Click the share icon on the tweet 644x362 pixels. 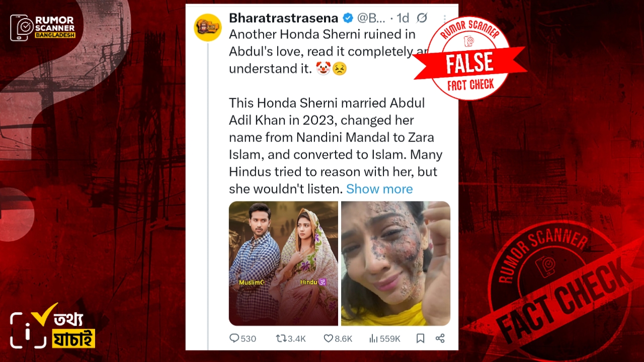(440, 338)
